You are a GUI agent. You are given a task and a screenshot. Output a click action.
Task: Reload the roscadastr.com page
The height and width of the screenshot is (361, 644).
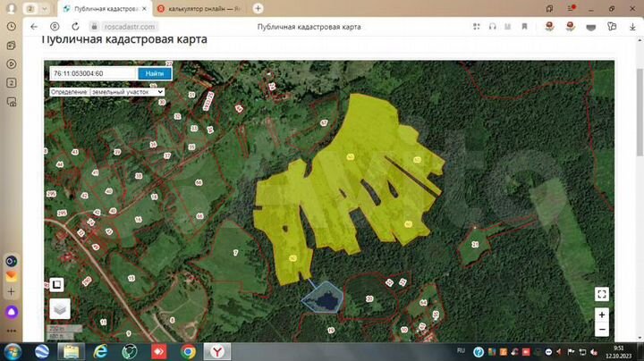tap(75, 27)
